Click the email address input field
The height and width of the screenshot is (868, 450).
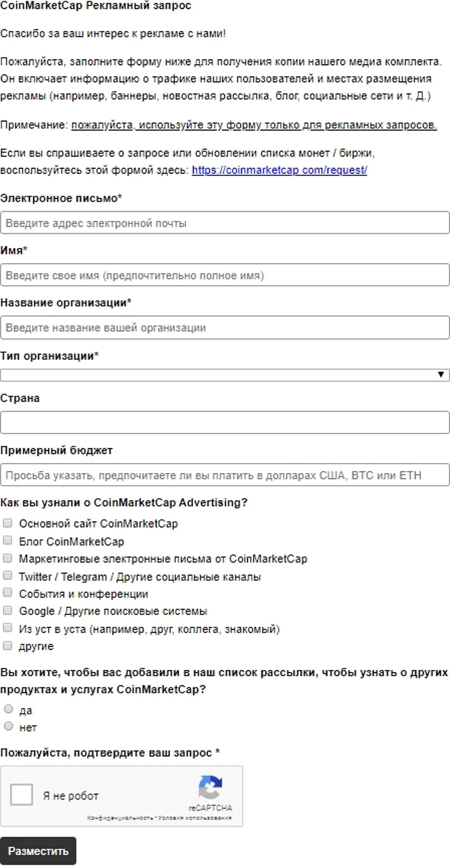[225, 223]
